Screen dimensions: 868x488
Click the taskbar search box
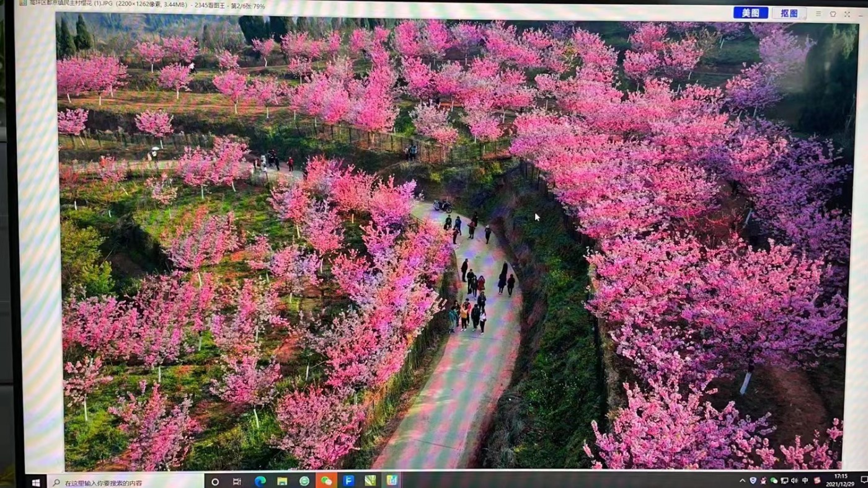click(x=126, y=482)
